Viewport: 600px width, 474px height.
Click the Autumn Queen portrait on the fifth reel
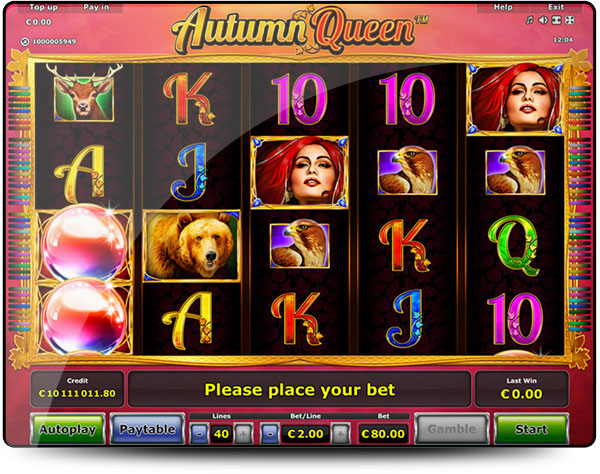pyautogui.click(x=515, y=99)
